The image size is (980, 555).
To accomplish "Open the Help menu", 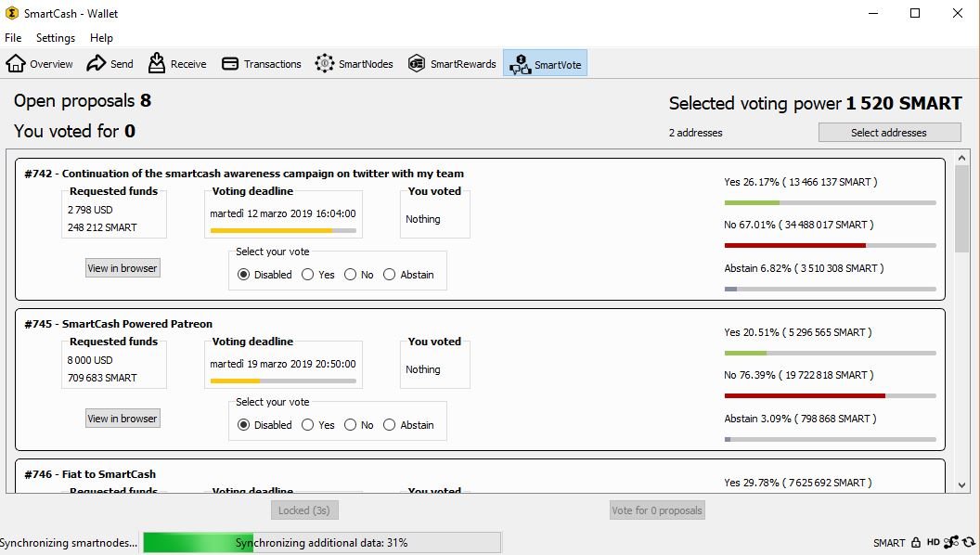I will coord(101,38).
